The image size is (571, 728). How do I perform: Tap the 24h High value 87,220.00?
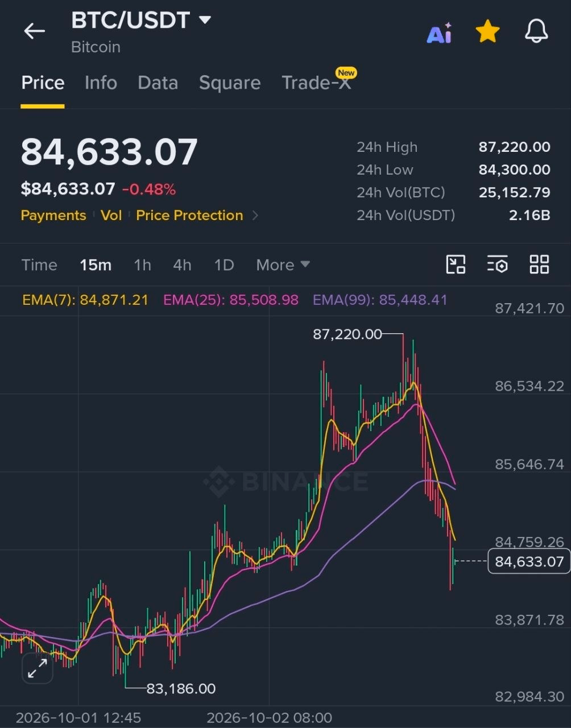tap(514, 147)
